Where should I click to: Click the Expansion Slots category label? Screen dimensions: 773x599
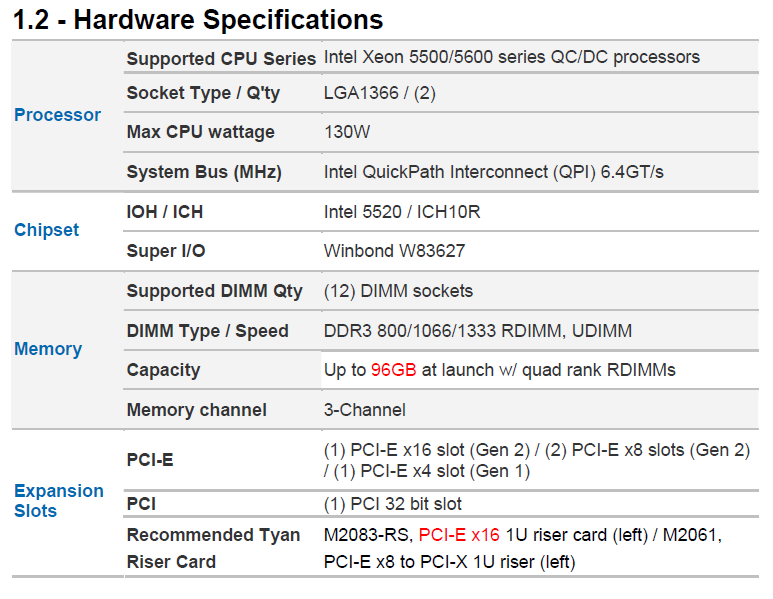[x=59, y=500]
